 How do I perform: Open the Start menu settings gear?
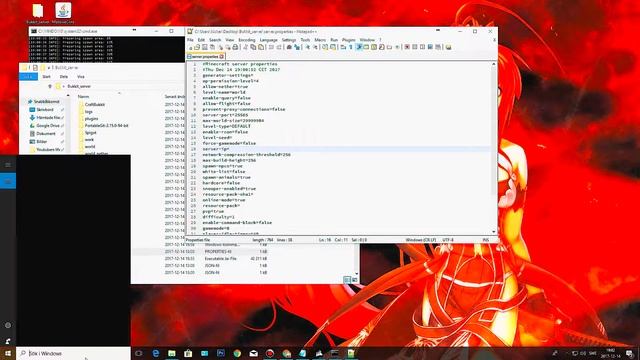pyautogui.click(x=8, y=325)
